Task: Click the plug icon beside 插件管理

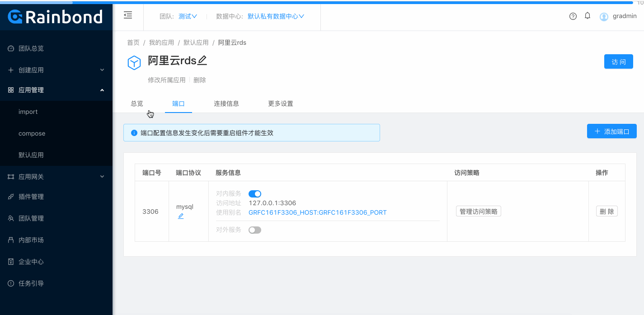Action: (x=11, y=197)
